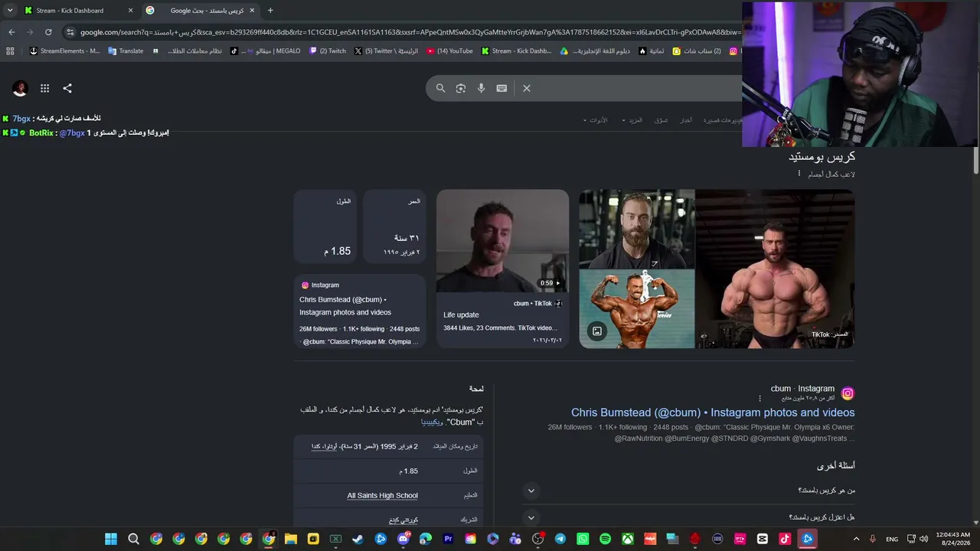Focus the google.com address bar URL

click(x=410, y=32)
